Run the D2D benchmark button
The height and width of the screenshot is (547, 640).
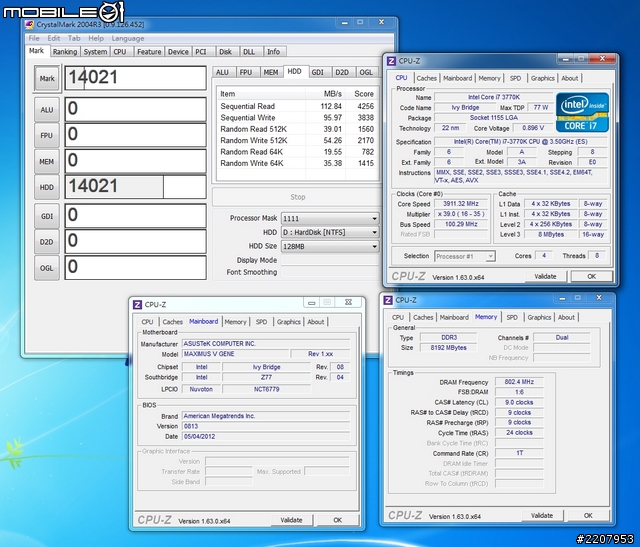(47, 242)
